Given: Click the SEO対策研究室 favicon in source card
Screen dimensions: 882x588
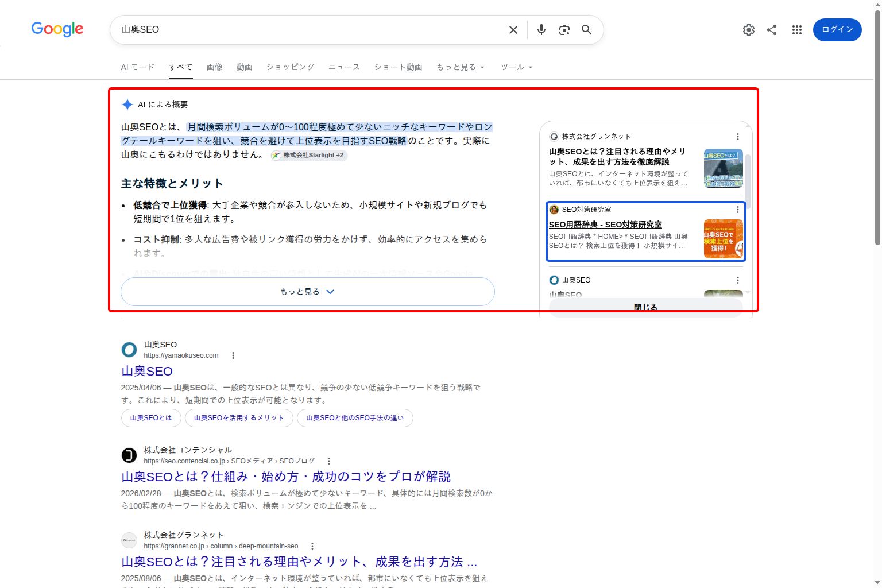Looking at the screenshot, I should [554, 210].
